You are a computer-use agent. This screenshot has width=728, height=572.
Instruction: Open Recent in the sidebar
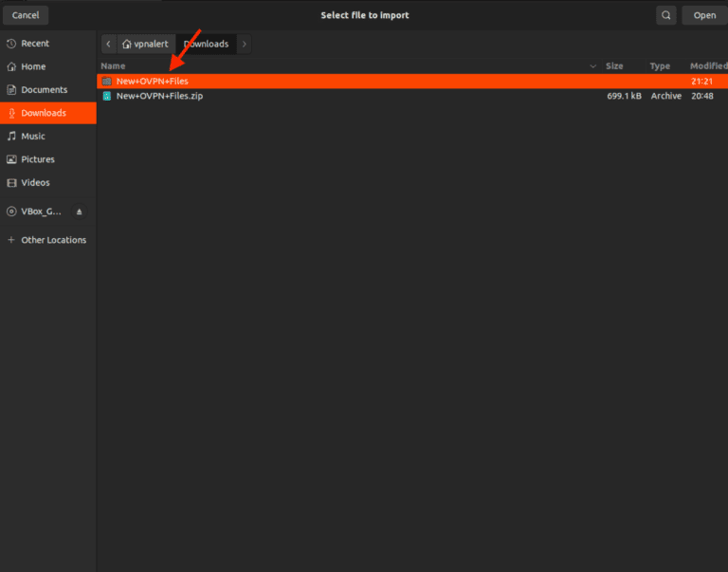[35, 44]
